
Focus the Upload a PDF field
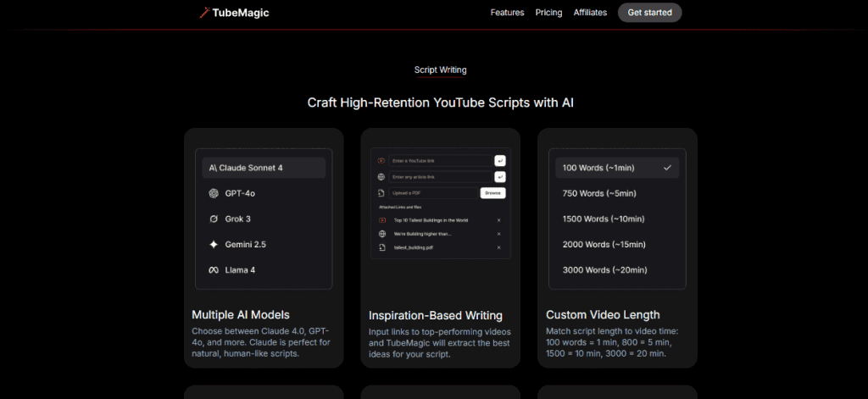[x=433, y=193]
